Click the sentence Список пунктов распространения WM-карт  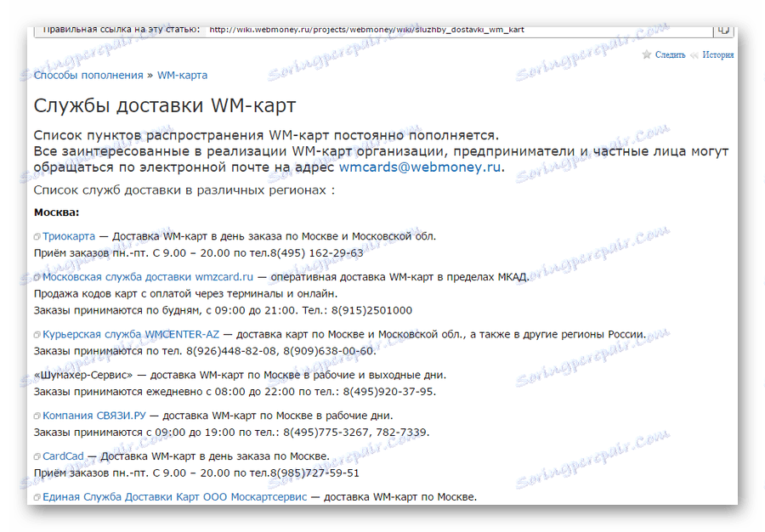coord(266,135)
